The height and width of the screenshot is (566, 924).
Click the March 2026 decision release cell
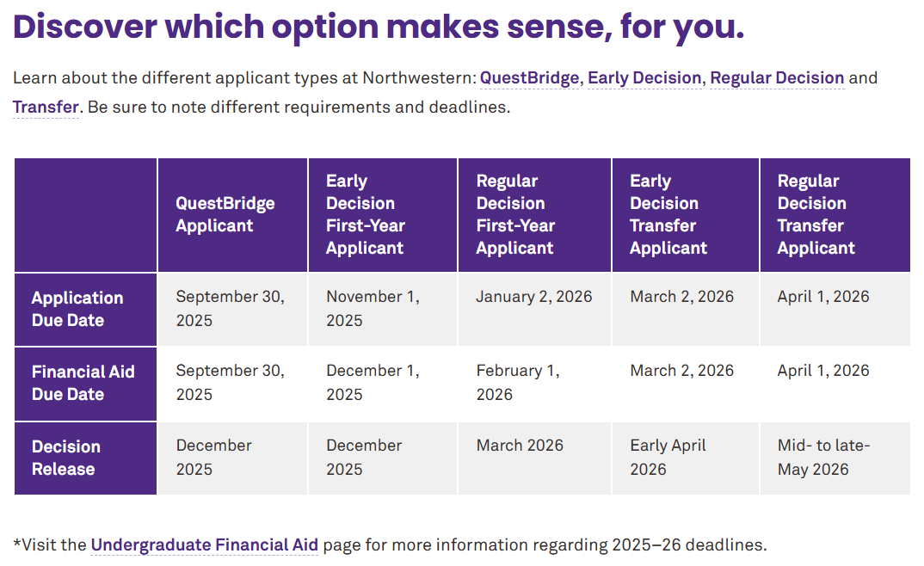[534, 458]
